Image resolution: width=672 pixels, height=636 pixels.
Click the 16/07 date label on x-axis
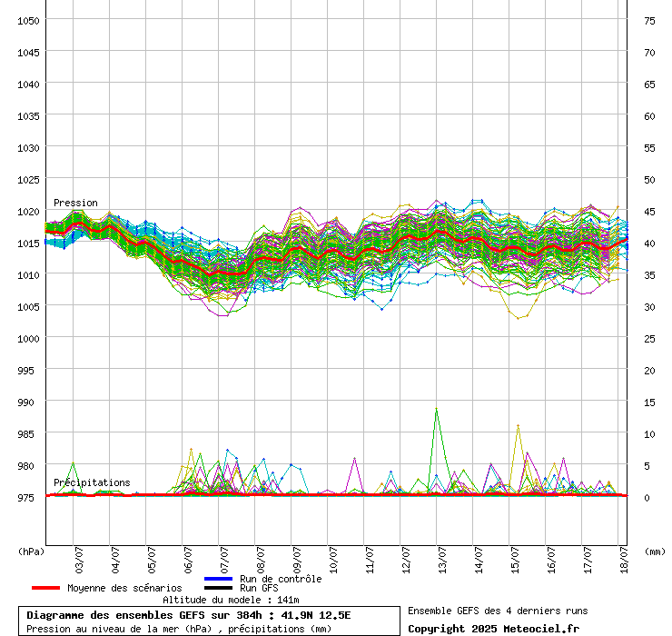[x=551, y=560]
